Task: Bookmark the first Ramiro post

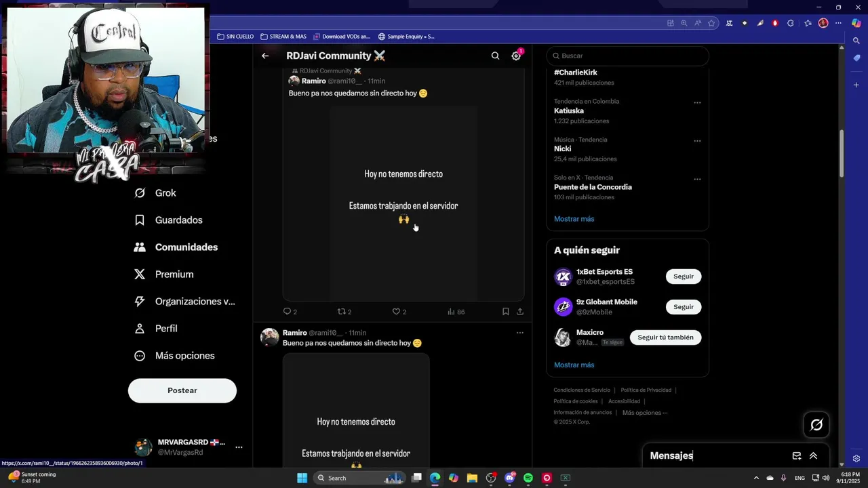Action: click(505, 311)
